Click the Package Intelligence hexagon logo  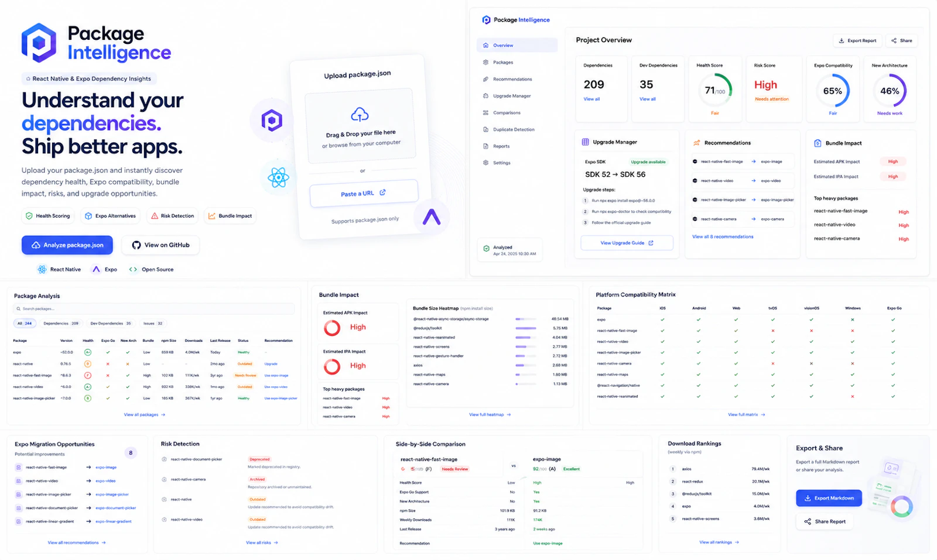click(x=39, y=43)
